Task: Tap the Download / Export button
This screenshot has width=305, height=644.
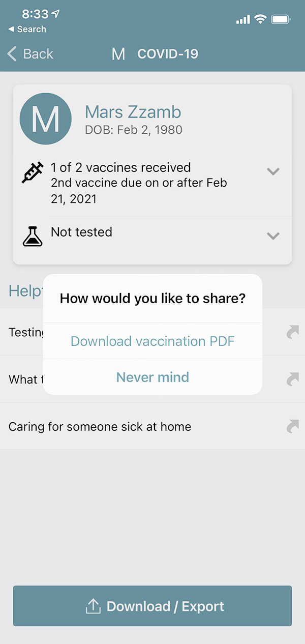Action: [152, 606]
